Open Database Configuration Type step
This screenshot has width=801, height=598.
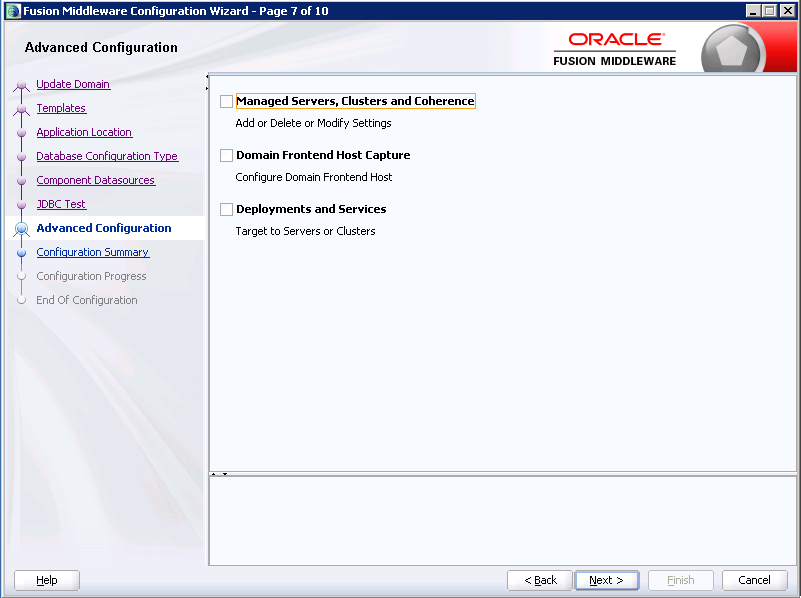pos(107,156)
